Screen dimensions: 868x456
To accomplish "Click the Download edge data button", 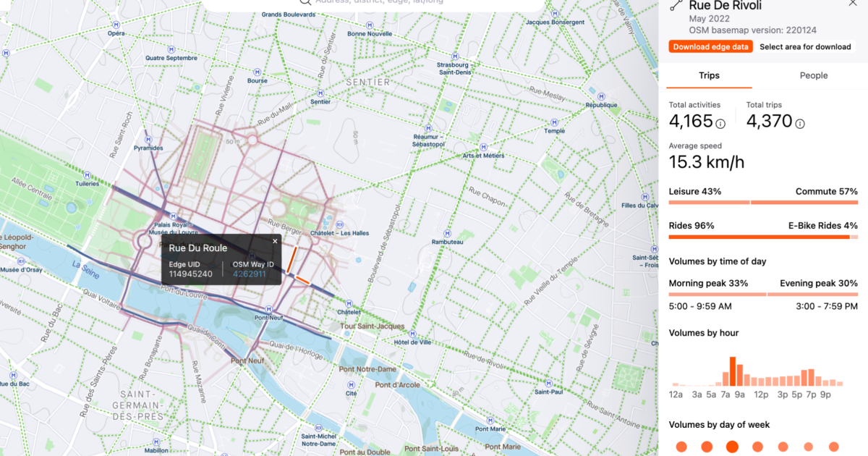I will click(x=711, y=46).
